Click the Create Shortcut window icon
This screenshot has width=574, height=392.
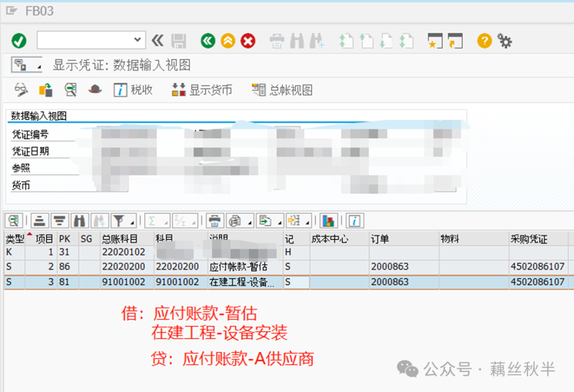tap(455, 41)
